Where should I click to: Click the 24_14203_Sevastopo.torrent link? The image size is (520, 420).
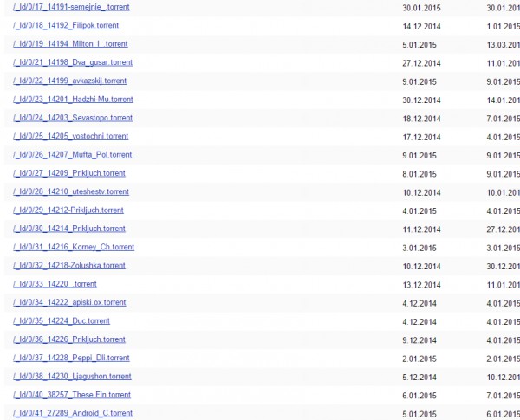point(73,118)
